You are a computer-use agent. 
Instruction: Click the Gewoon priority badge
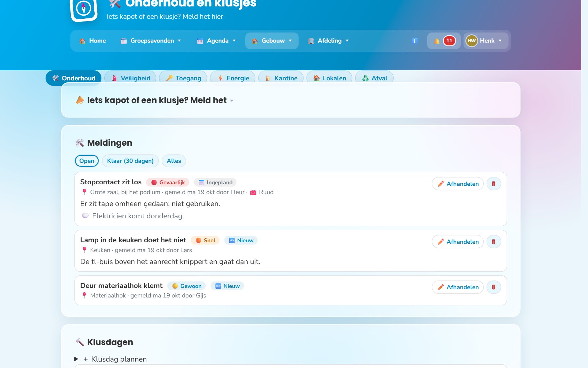click(x=187, y=286)
